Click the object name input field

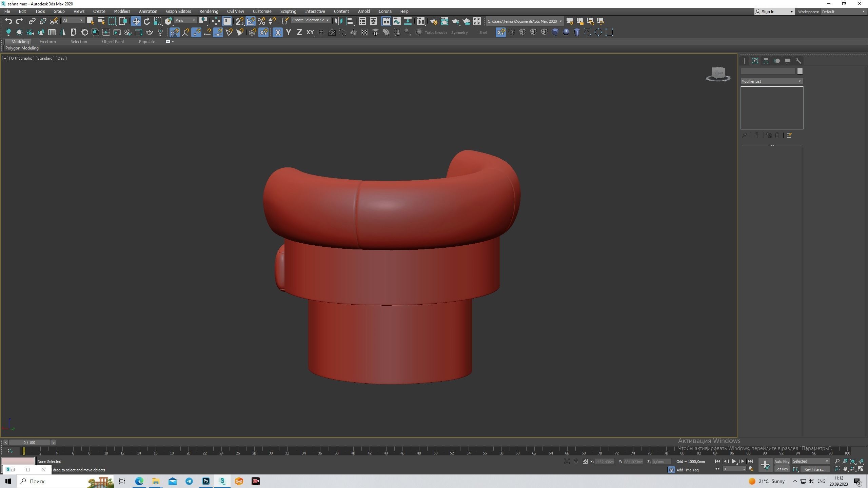pyautogui.click(x=768, y=71)
